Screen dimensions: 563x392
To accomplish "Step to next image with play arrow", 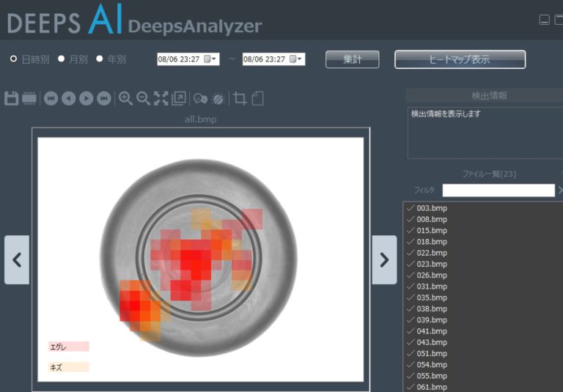I will [87, 98].
